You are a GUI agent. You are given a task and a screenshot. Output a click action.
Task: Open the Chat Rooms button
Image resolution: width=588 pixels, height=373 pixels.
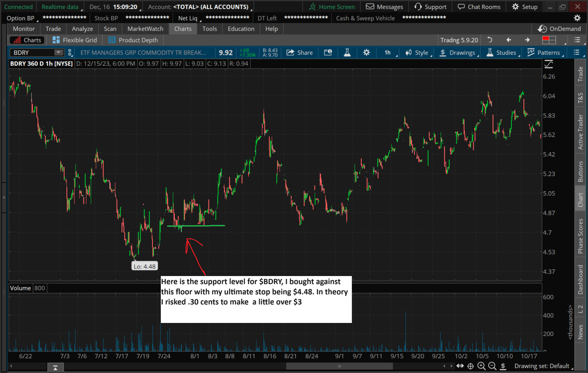(479, 7)
